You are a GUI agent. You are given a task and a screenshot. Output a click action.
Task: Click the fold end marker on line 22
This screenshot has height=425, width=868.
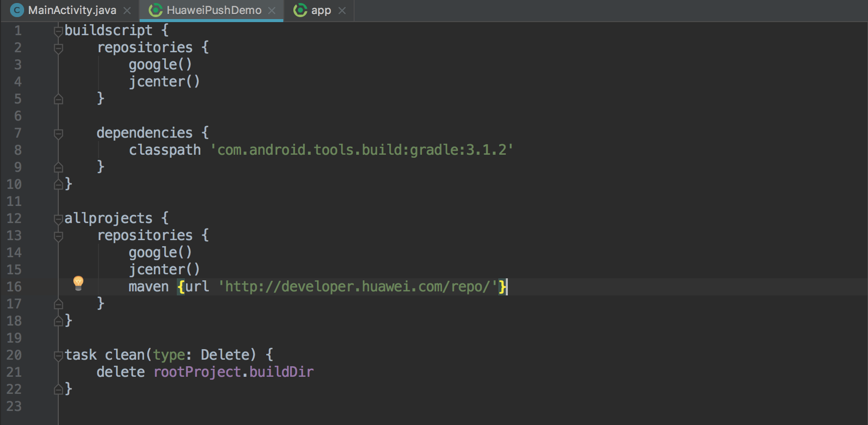click(x=58, y=389)
